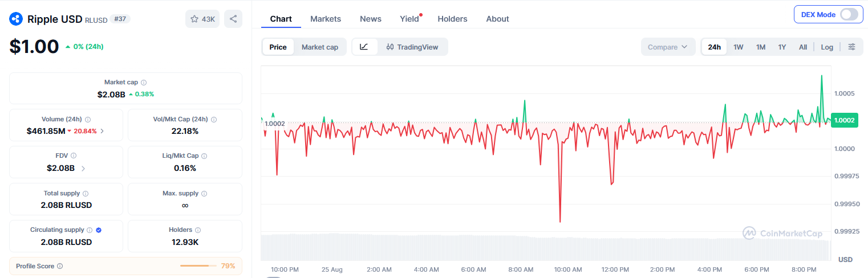This screenshot has height=278, width=868.
Task: Click the USD currency label
Action: click(x=845, y=259)
